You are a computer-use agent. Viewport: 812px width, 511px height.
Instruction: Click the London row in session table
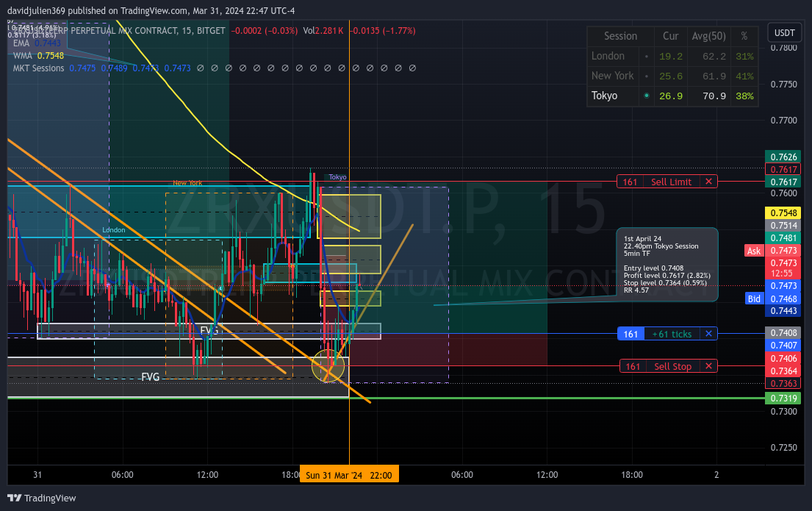pyautogui.click(x=672, y=56)
